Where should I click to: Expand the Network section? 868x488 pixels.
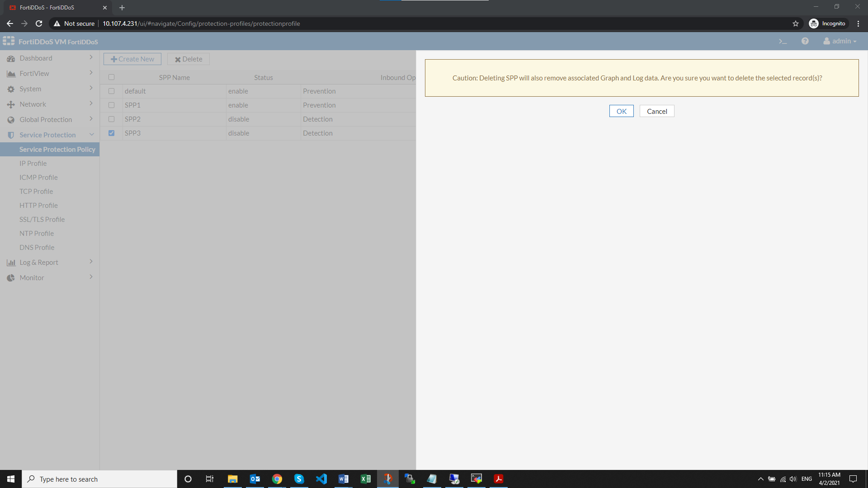[x=91, y=103]
